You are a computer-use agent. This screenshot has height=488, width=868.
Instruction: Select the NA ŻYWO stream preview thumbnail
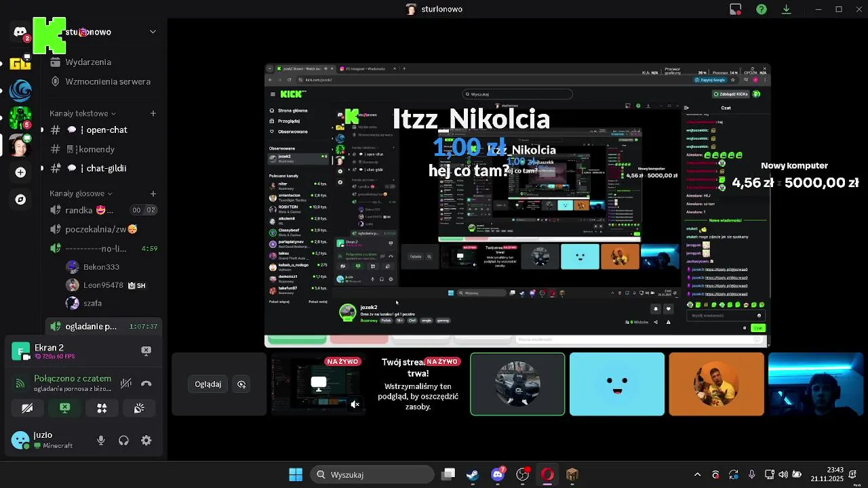318,384
